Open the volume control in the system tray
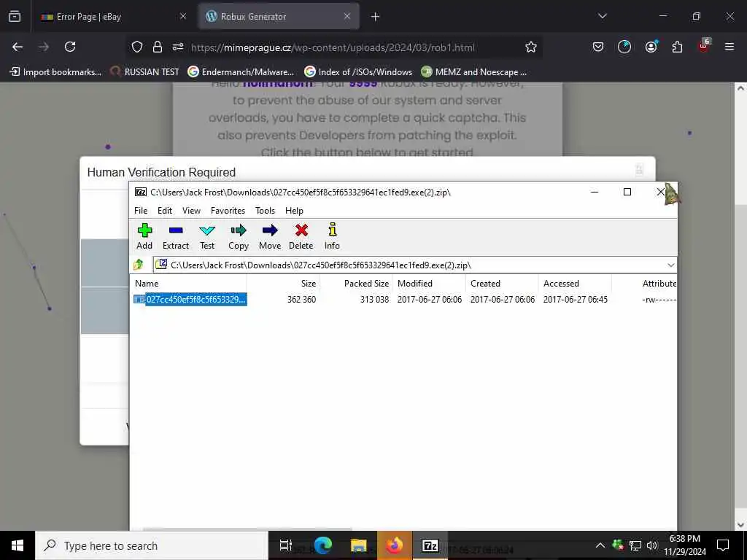 pos(652,545)
